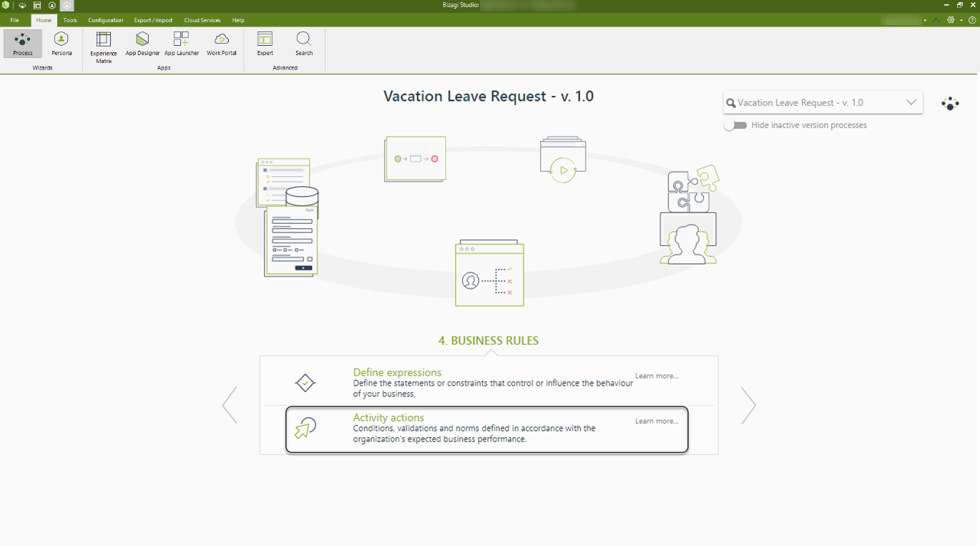Collapse the ribbon with the chevron
The image size is (980, 546).
[936, 20]
